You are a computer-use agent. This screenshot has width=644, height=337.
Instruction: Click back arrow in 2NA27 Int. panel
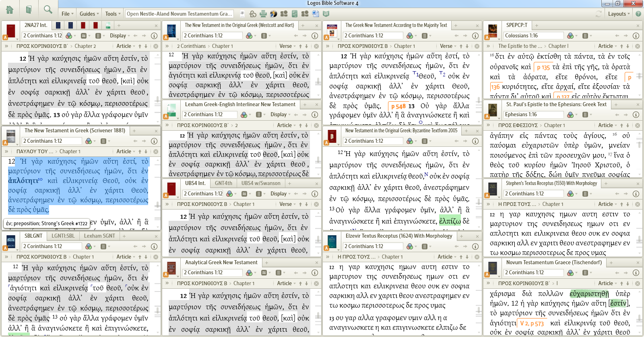tap(136, 35)
